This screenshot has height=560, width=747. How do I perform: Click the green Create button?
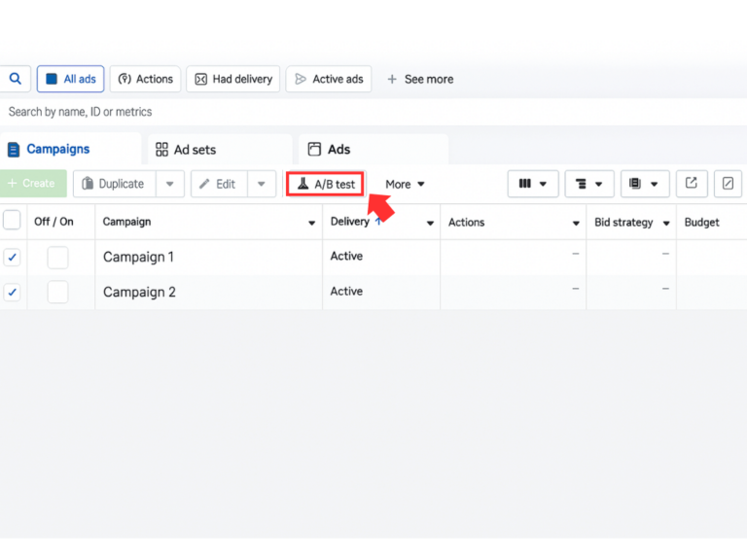tap(32, 184)
